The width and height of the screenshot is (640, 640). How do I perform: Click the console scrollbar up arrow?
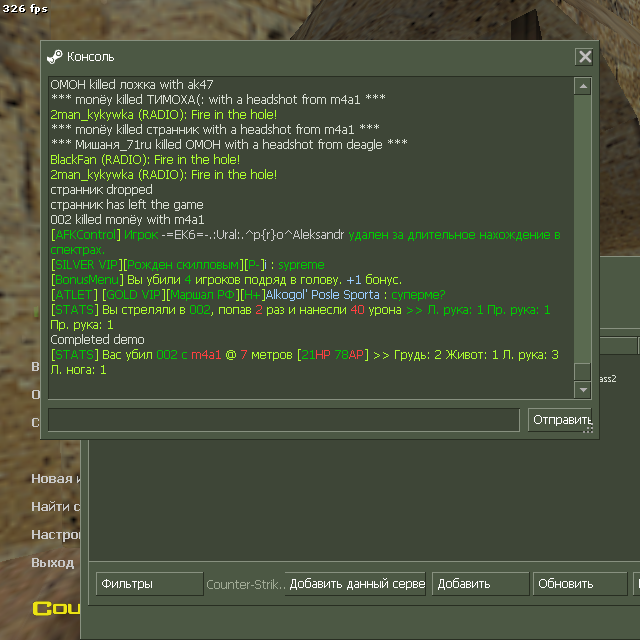click(x=583, y=86)
